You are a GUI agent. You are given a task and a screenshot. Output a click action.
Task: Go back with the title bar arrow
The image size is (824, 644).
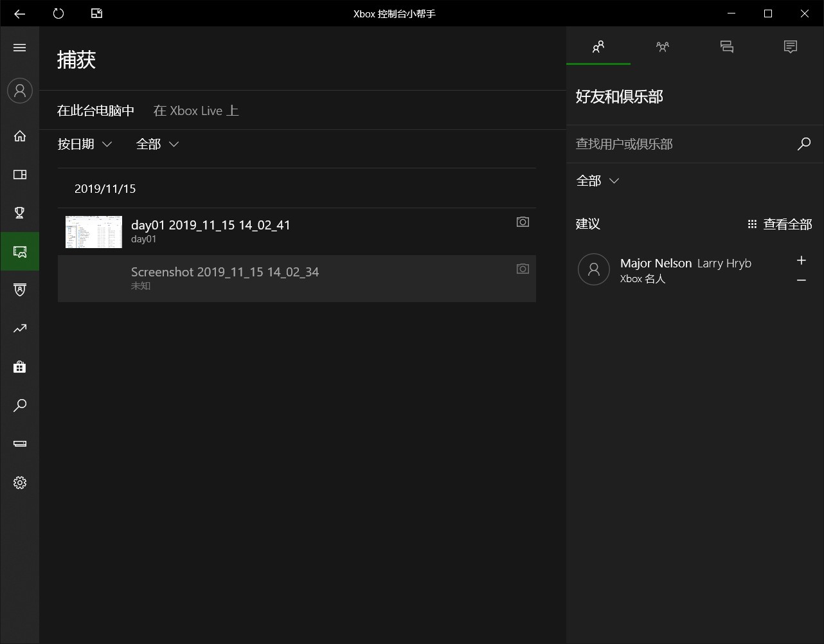pyautogui.click(x=20, y=13)
